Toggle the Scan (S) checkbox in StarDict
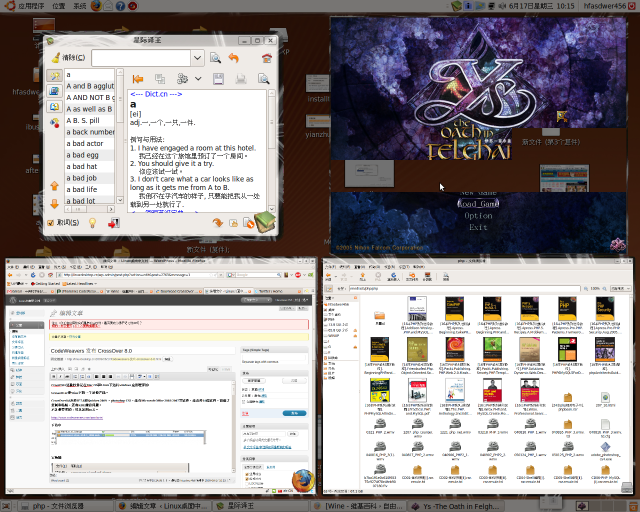640x512 pixels. coord(51,223)
